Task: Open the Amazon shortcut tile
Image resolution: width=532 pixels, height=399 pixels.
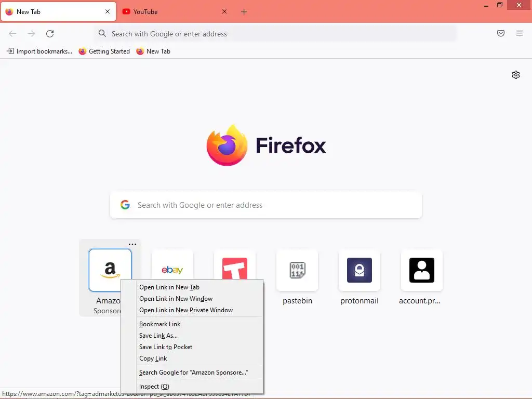Action: [110, 270]
